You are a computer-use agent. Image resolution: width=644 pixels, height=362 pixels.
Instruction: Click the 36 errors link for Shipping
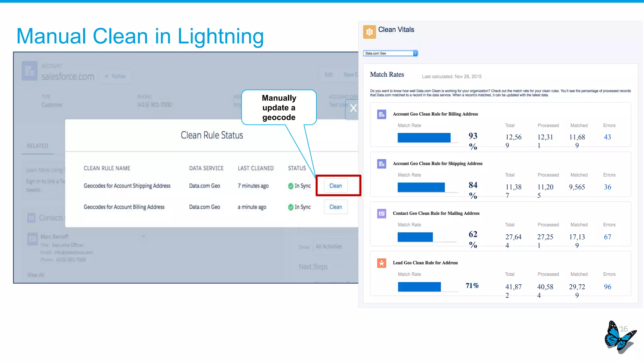[607, 187]
